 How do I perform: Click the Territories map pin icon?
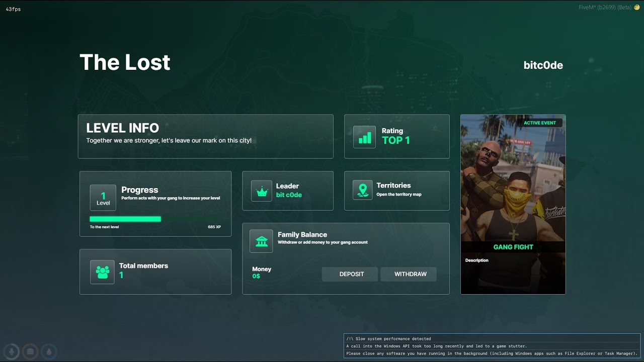pos(362,190)
